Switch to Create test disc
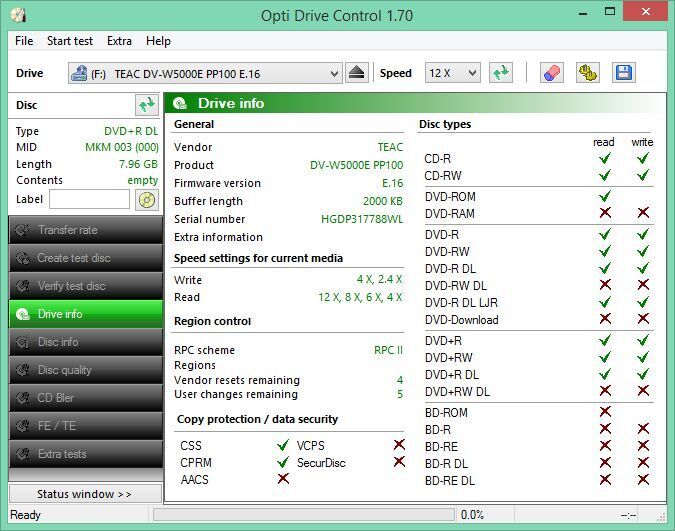The image size is (675, 531). coord(86,258)
